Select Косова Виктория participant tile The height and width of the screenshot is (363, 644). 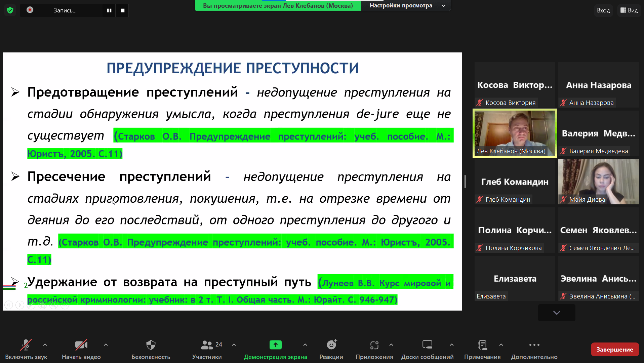click(515, 85)
